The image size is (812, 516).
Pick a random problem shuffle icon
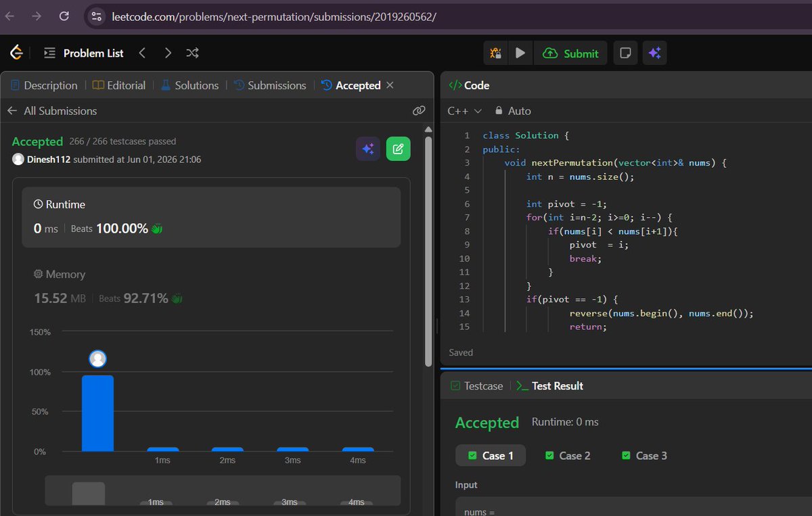pos(192,53)
